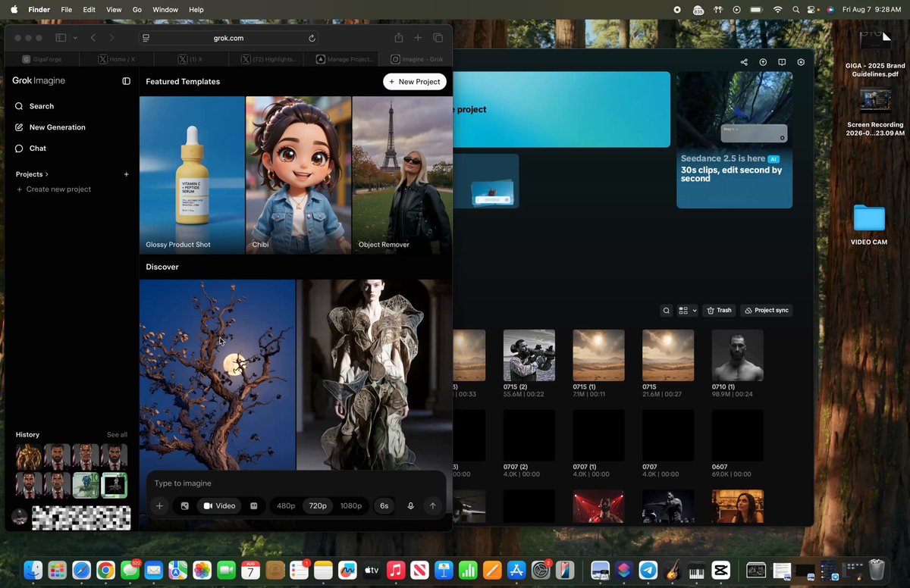Open Chat in Grok sidebar
This screenshot has width=910, height=588.
pos(30,149)
